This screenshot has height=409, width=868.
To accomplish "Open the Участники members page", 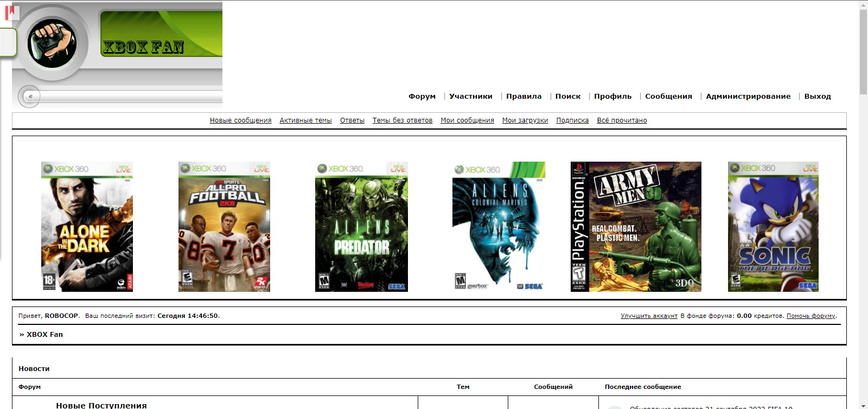I will [x=471, y=96].
